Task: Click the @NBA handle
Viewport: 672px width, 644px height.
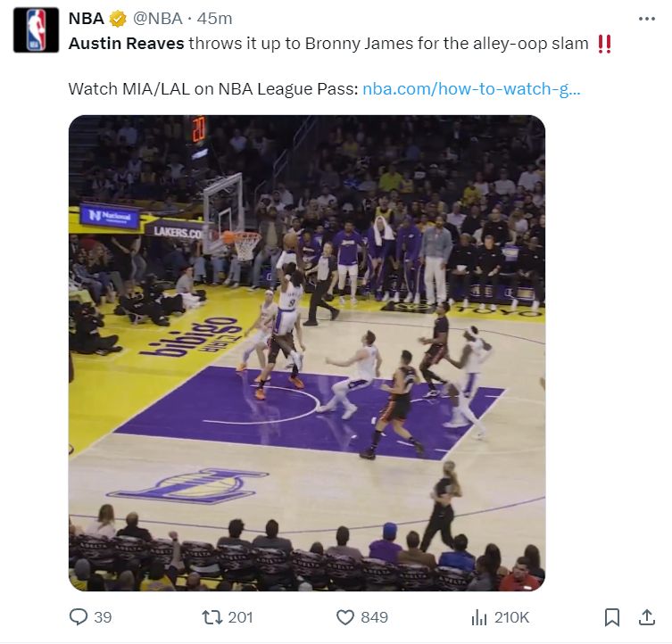Action: (x=160, y=19)
